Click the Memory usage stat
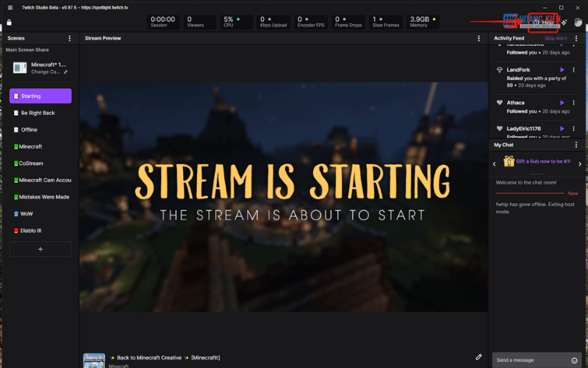This screenshot has height=368, width=588. (x=423, y=22)
